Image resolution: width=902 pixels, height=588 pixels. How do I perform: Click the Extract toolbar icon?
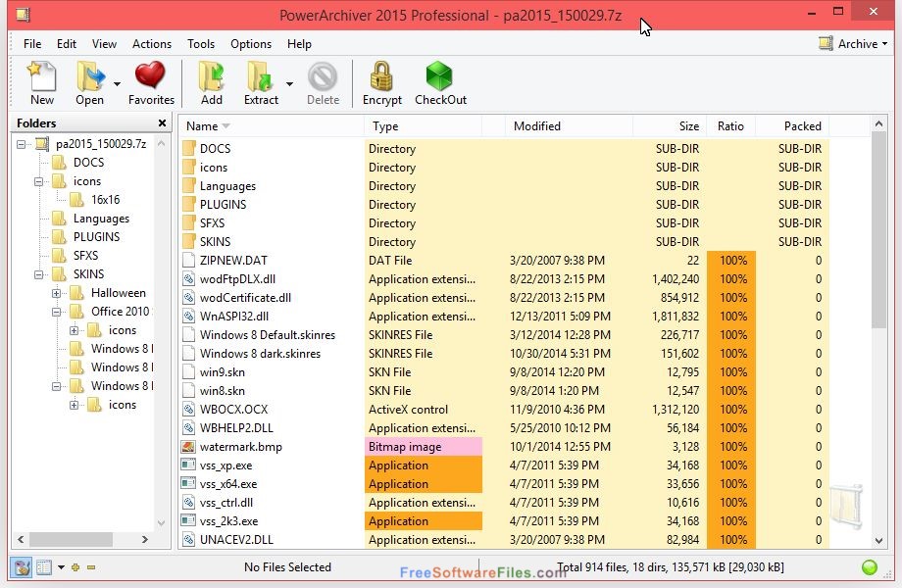[260, 76]
